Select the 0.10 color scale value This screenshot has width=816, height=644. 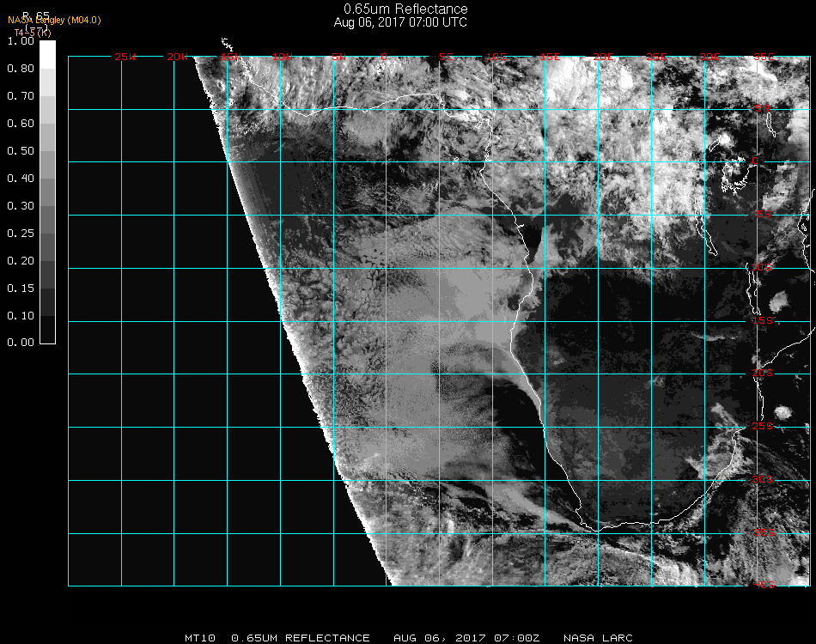(x=21, y=316)
